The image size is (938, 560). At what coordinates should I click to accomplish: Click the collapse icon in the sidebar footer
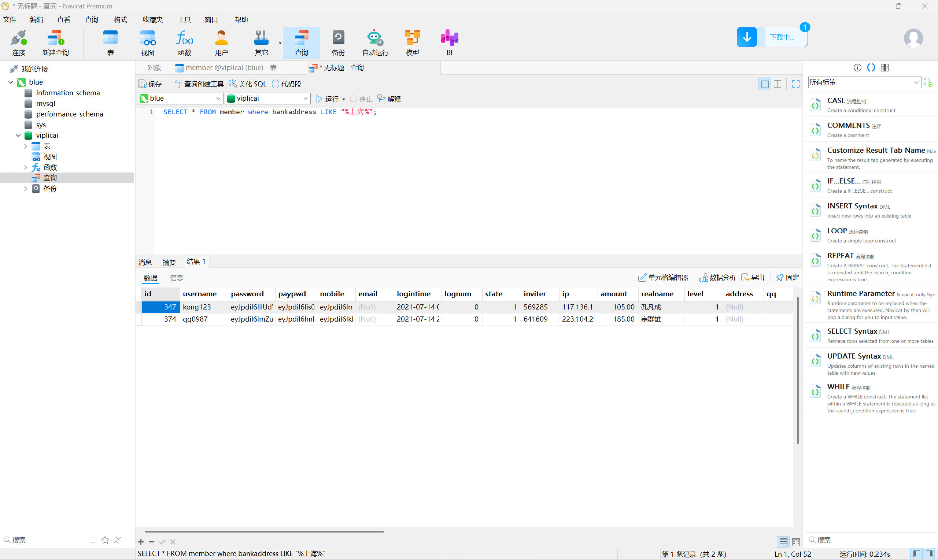click(x=117, y=540)
